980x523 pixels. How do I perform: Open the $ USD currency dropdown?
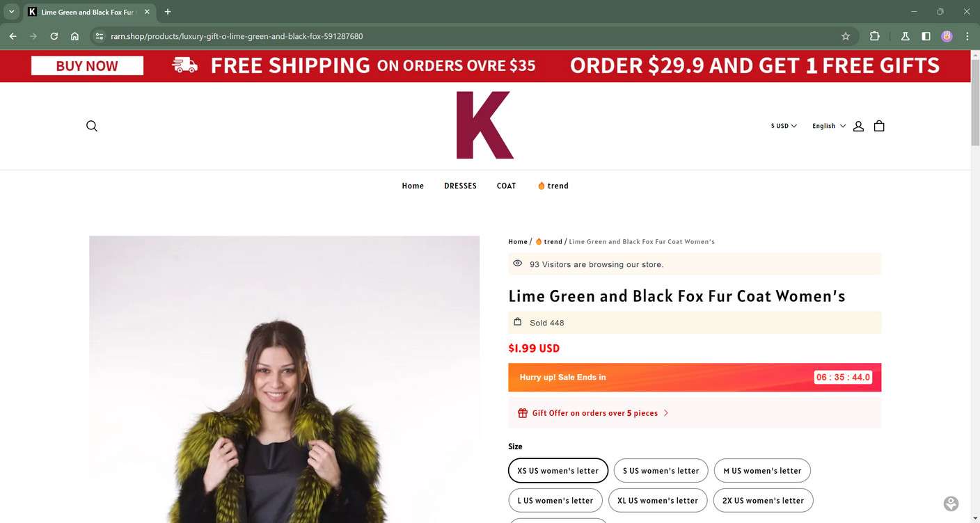(783, 126)
